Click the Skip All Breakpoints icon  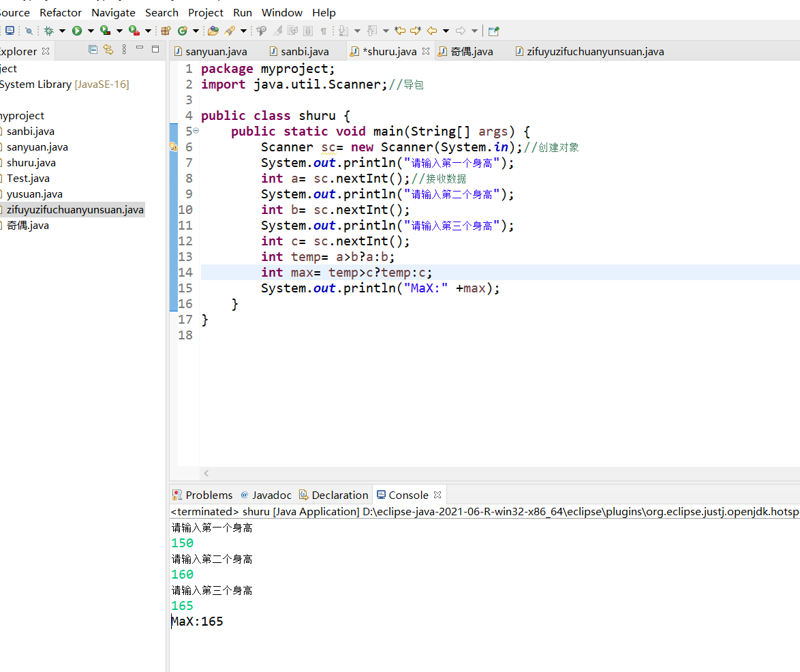(29, 31)
